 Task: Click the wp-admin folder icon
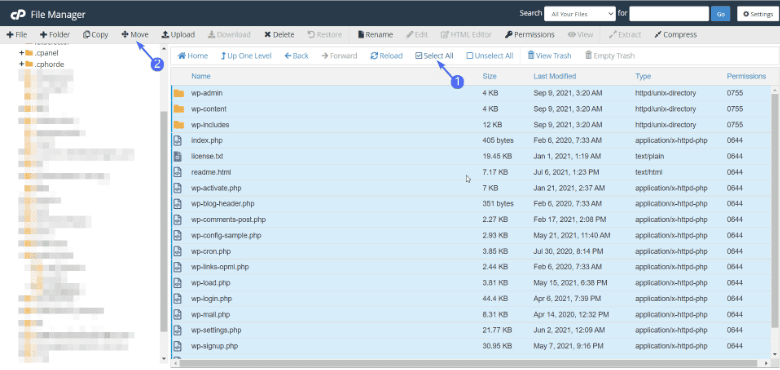point(179,93)
